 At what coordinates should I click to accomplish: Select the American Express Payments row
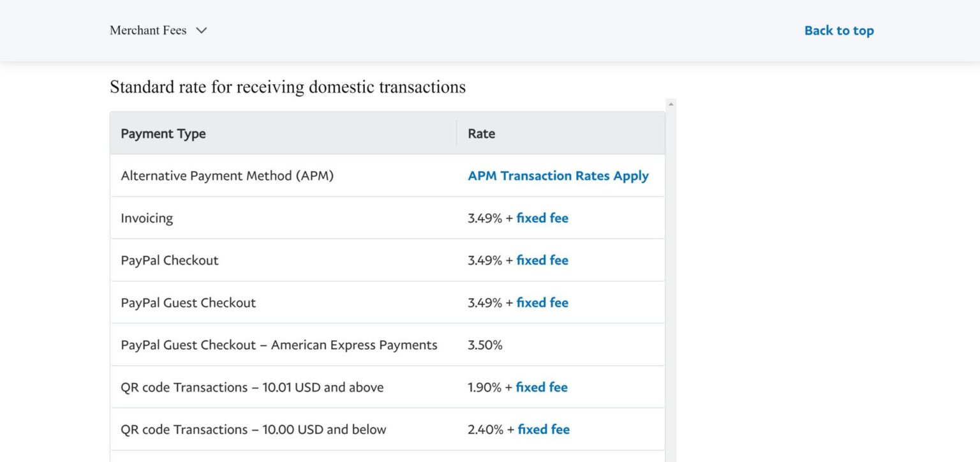tap(279, 344)
